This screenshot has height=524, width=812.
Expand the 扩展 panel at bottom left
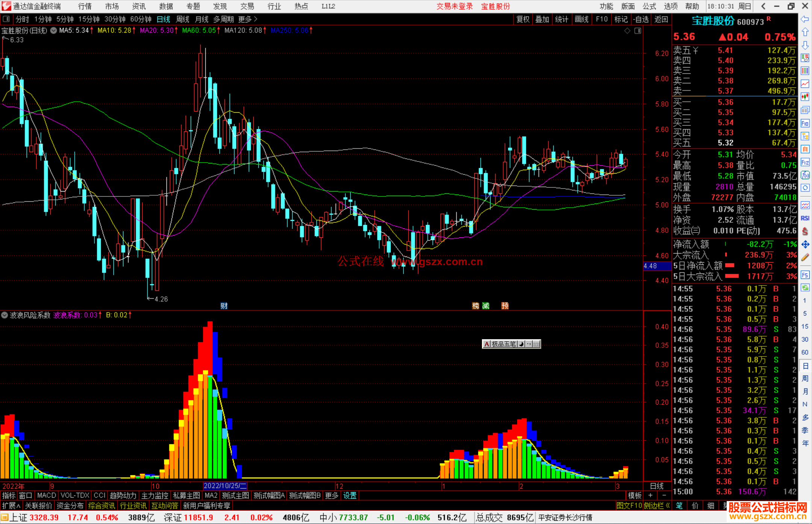[x=11, y=506]
